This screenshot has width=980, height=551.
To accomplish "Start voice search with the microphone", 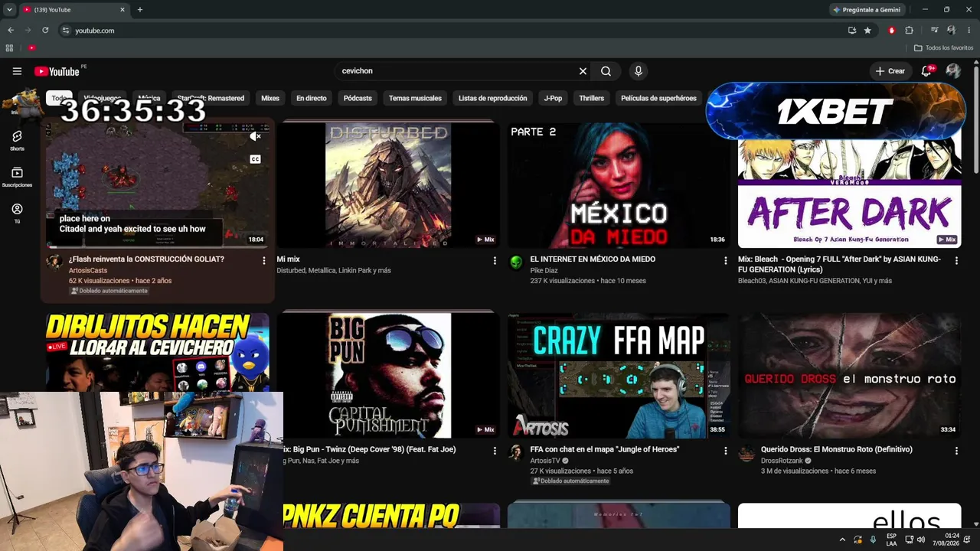I will click(639, 71).
